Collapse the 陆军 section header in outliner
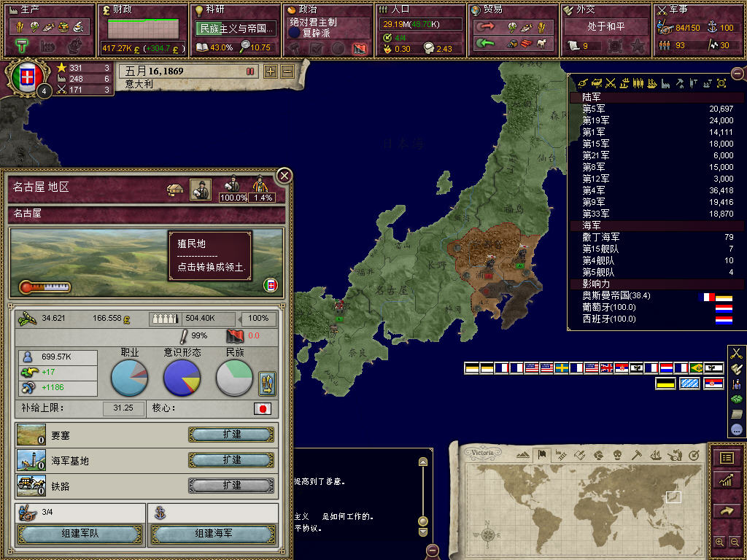This screenshot has width=747, height=560. click(x=657, y=97)
